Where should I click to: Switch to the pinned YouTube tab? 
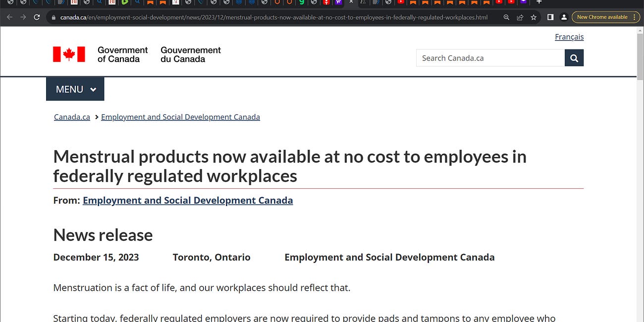[x=401, y=2]
